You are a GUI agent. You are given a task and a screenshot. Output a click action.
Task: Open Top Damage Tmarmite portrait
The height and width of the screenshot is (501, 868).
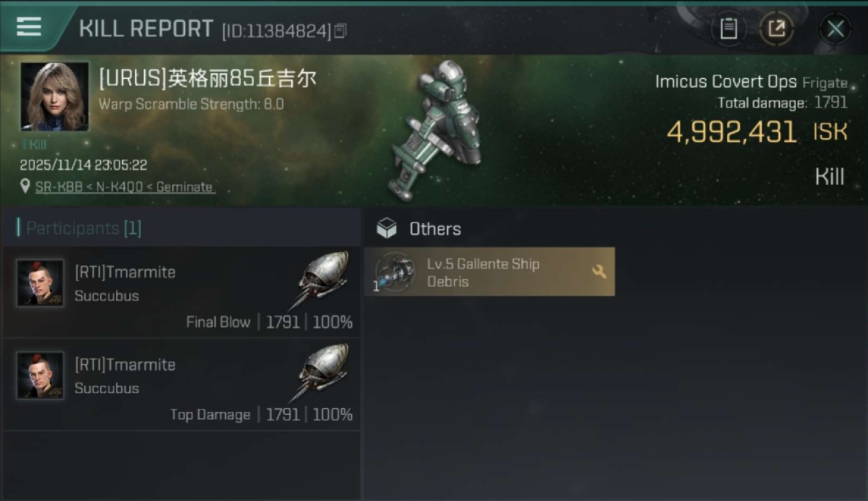coord(40,375)
